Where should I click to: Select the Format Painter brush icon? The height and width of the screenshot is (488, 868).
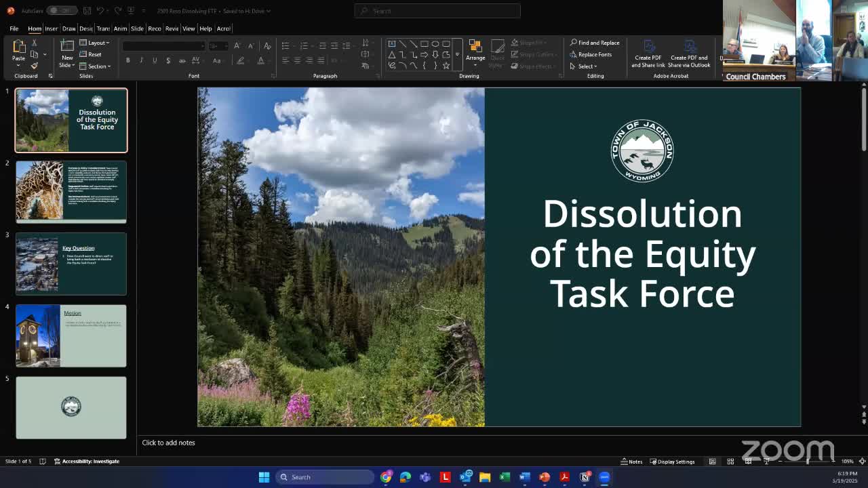35,66
